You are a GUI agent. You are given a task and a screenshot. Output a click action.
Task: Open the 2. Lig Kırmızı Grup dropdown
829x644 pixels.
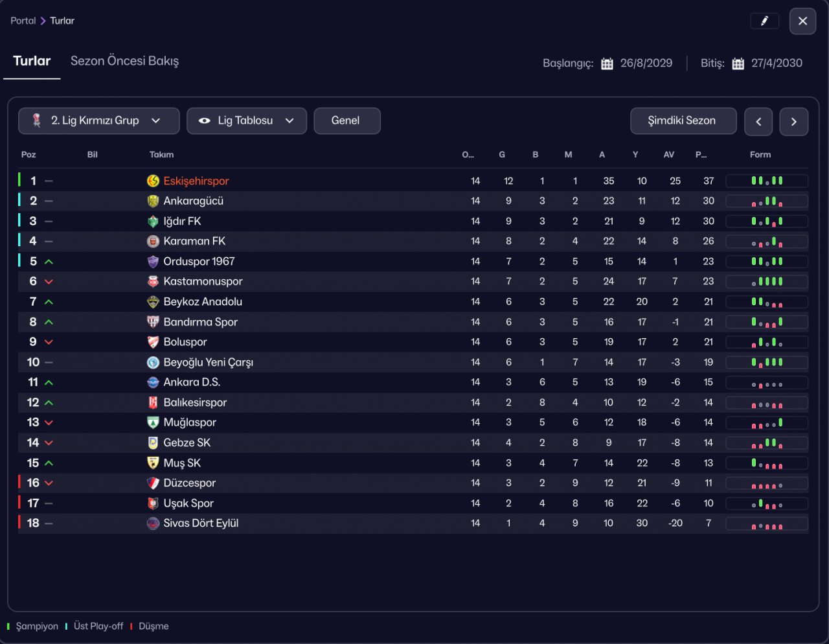(x=99, y=121)
